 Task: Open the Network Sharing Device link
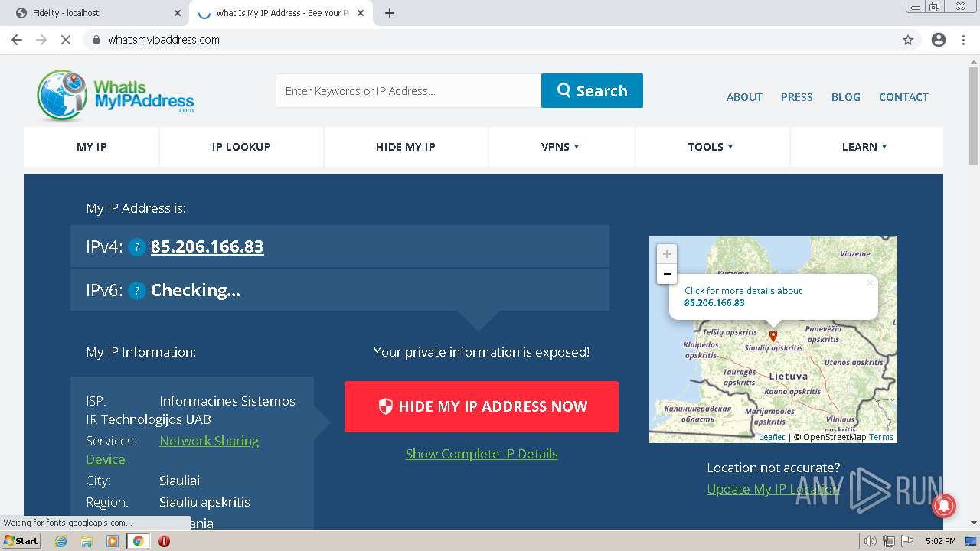coord(209,441)
